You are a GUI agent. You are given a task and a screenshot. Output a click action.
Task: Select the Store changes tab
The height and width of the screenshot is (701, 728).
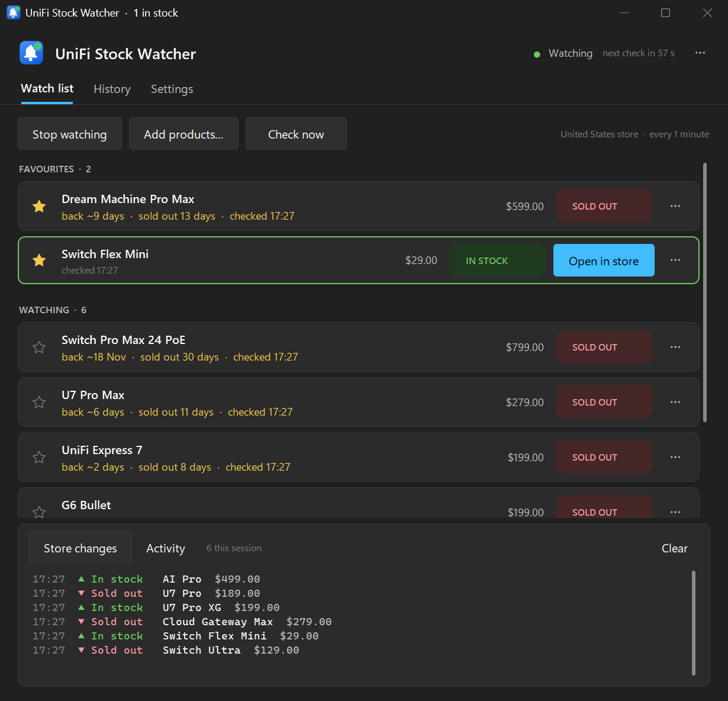pyautogui.click(x=80, y=548)
